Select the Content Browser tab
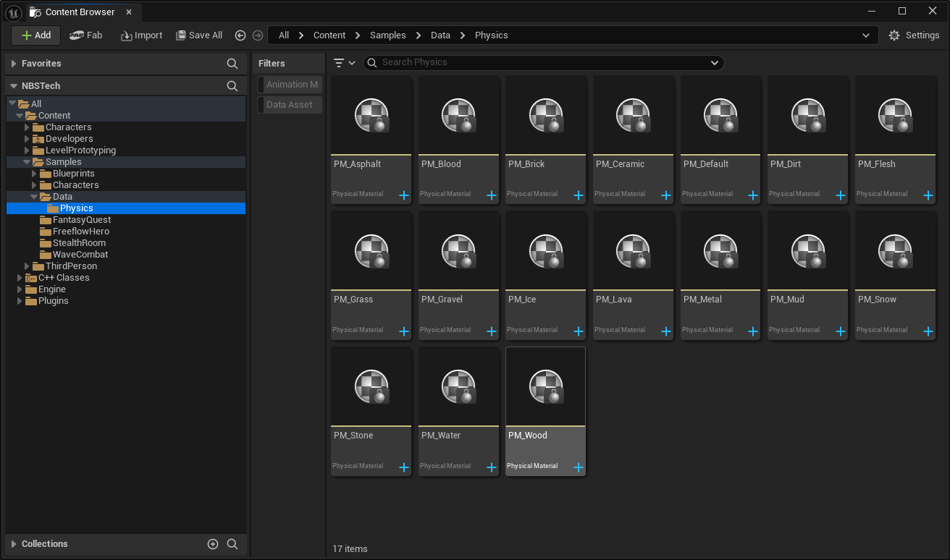Image resolution: width=950 pixels, height=560 pixels. (x=80, y=12)
